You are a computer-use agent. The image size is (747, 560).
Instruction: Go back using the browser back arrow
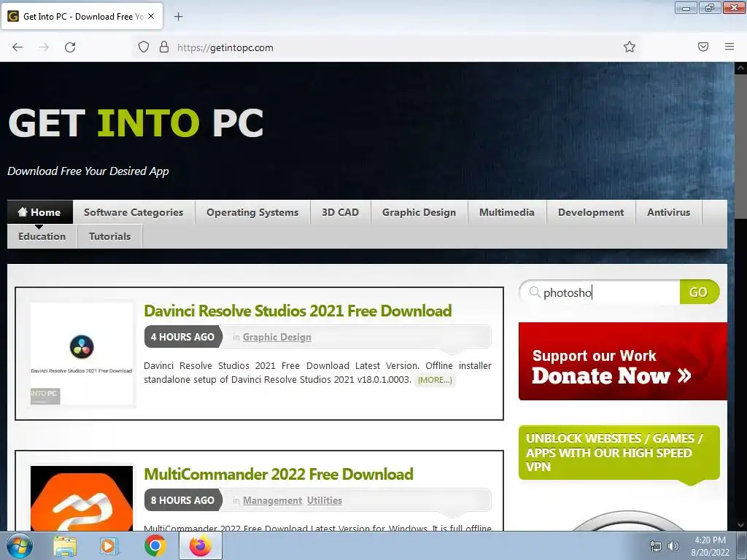18,47
